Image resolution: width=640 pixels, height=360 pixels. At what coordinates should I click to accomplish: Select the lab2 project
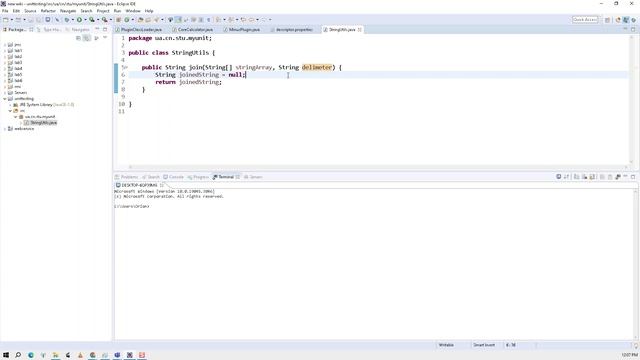click(x=18, y=56)
